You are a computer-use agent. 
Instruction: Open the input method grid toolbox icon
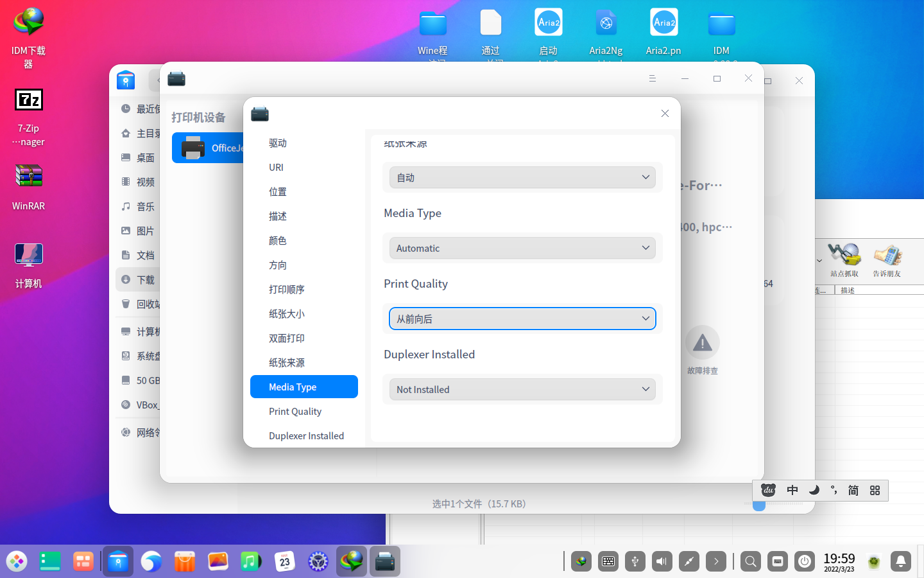[875, 491]
